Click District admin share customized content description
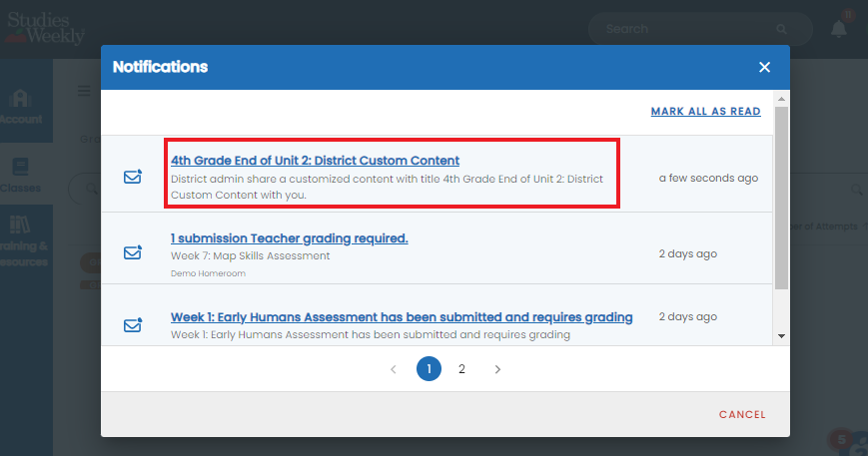 click(387, 187)
